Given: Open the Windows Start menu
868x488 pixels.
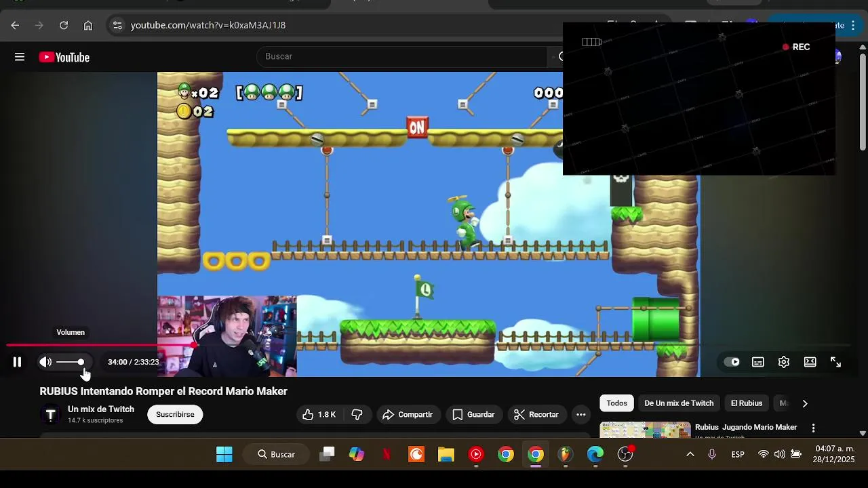Looking at the screenshot, I should pyautogui.click(x=224, y=454).
